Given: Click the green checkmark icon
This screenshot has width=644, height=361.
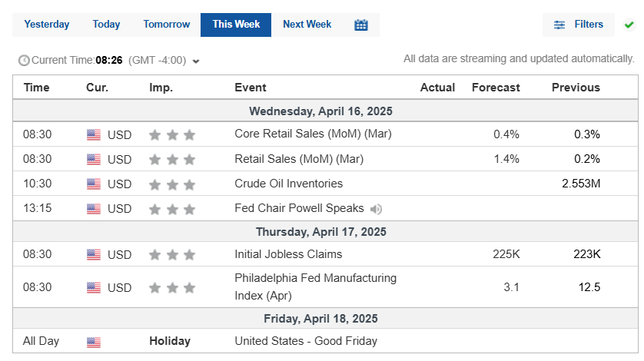Looking at the screenshot, I should point(629,25).
